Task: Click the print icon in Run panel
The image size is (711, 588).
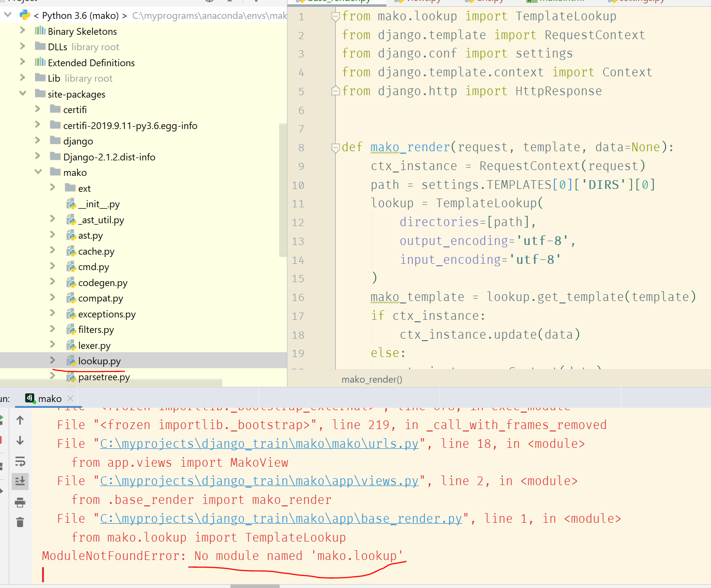Action: 20,502
